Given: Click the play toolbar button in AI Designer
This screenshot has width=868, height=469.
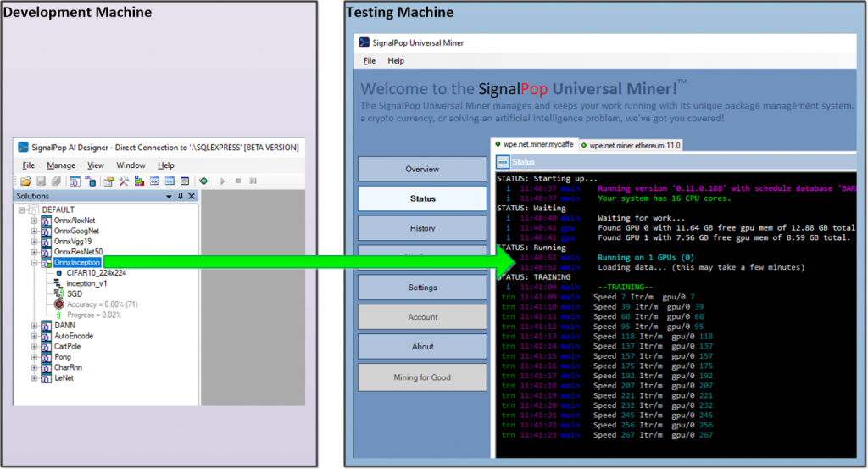Looking at the screenshot, I should [223, 181].
